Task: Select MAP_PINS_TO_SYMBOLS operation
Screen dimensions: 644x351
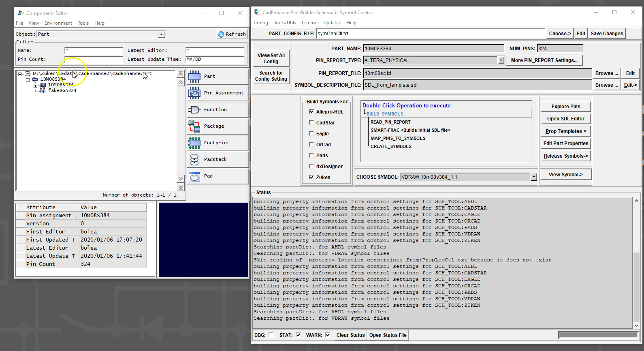Action: click(x=398, y=138)
